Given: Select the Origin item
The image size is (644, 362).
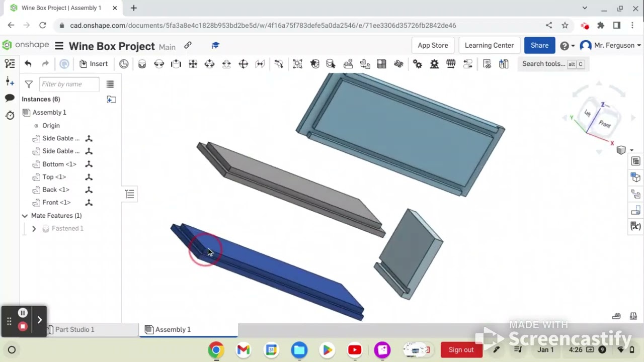Looking at the screenshot, I should (51, 126).
